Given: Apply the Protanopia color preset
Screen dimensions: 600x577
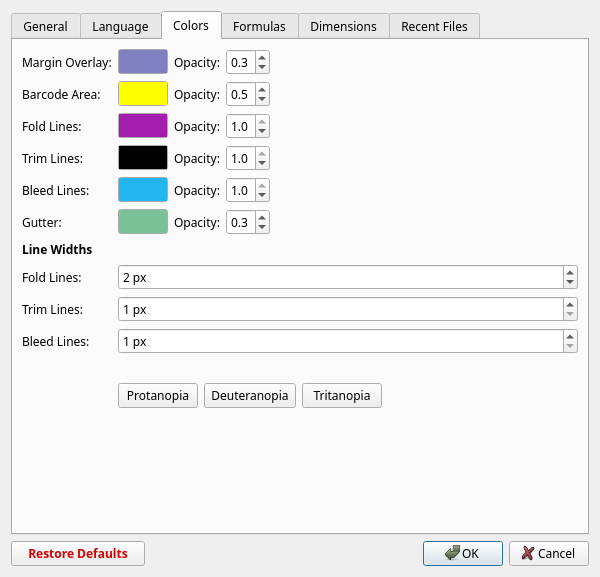Looking at the screenshot, I should tap(158, 396).
